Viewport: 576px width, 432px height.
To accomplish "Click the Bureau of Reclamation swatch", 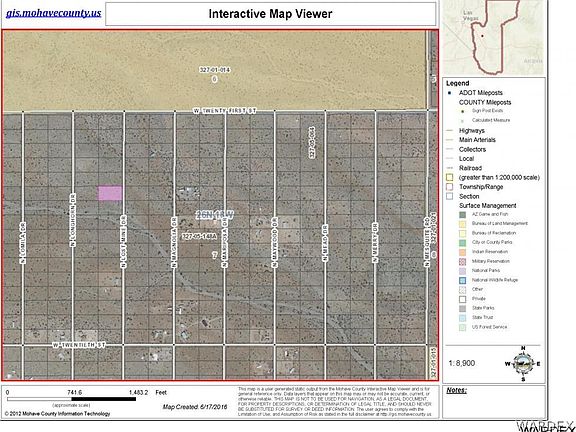I will 463,233.
